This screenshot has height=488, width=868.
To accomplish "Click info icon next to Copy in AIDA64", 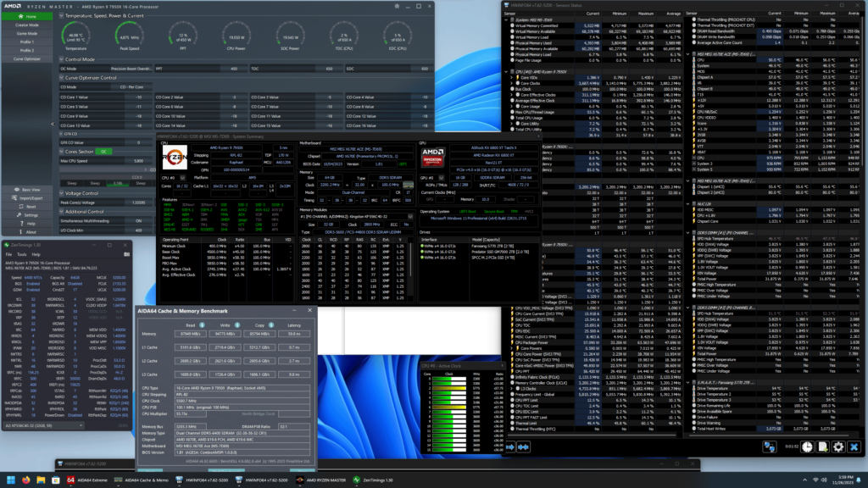I will [x=271, y=325].
